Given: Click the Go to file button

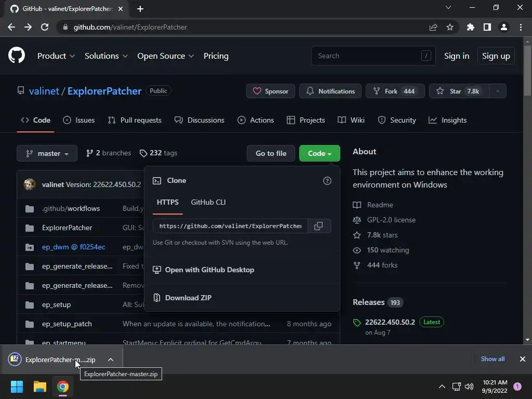Looking at the screenshot, I should point(271,153).
